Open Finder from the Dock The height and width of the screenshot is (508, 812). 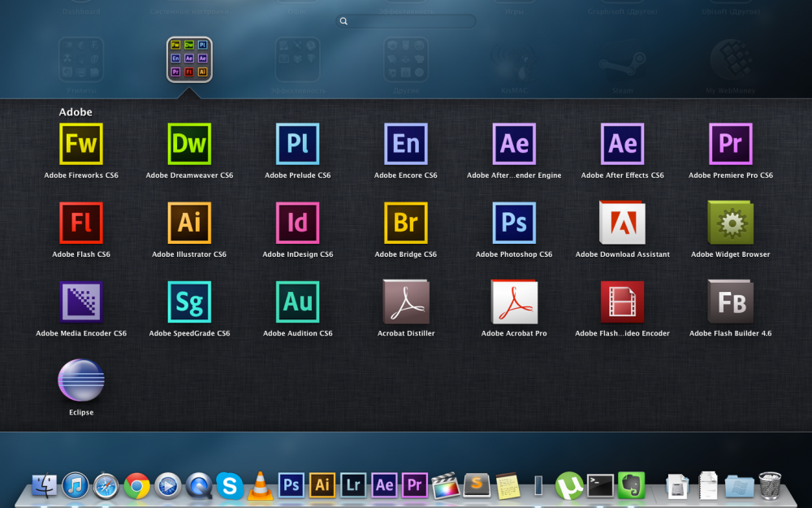[x=45, y=485]
